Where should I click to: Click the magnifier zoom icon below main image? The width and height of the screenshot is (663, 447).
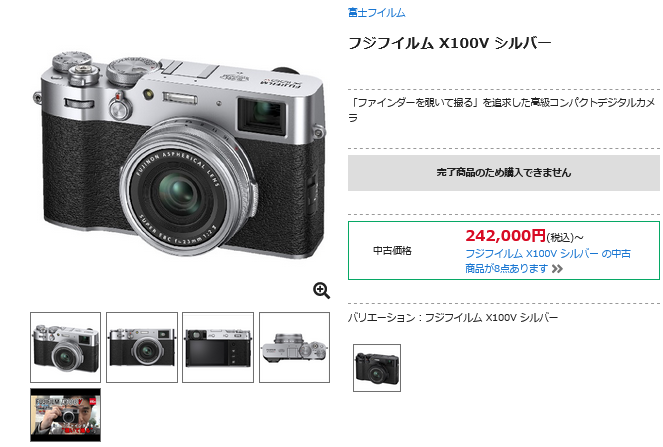pos(321,291)
